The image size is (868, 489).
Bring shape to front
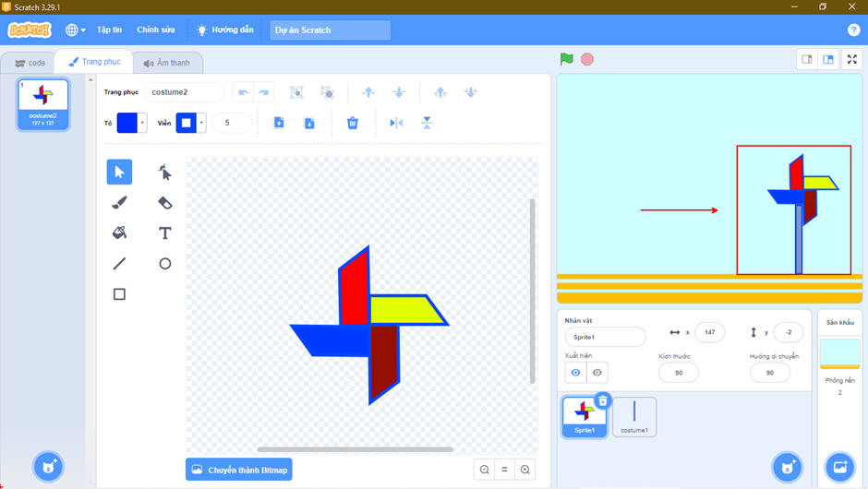point(440,92)
